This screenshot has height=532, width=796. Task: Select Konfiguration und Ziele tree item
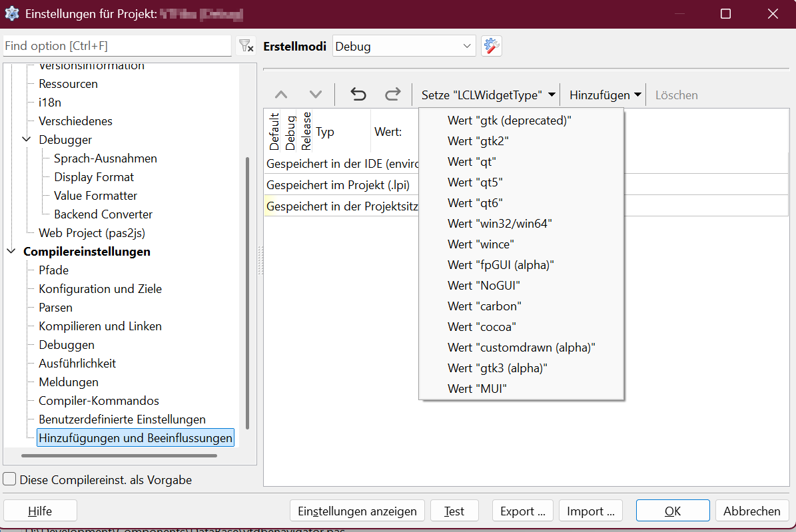(x=100, y=289)
